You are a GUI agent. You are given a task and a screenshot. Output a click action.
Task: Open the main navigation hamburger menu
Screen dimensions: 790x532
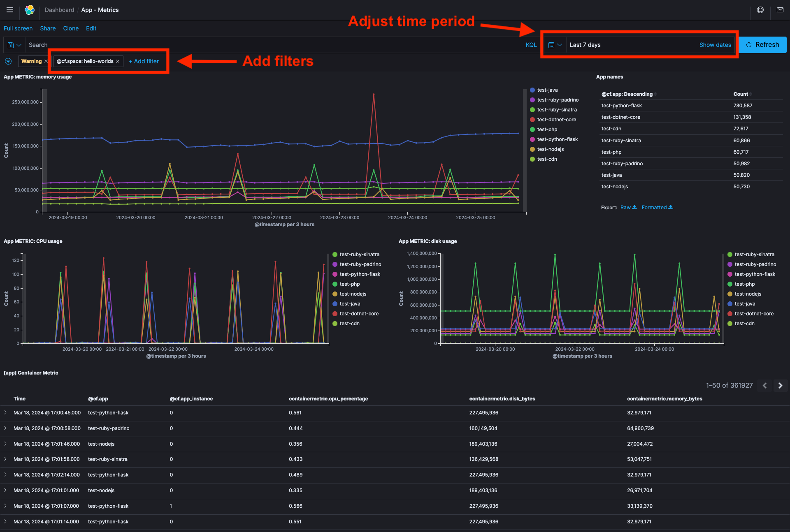[9, 10]
